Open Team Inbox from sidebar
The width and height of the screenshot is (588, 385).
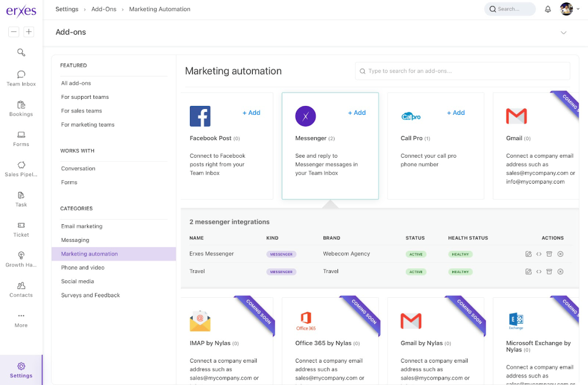pos(21,78)
